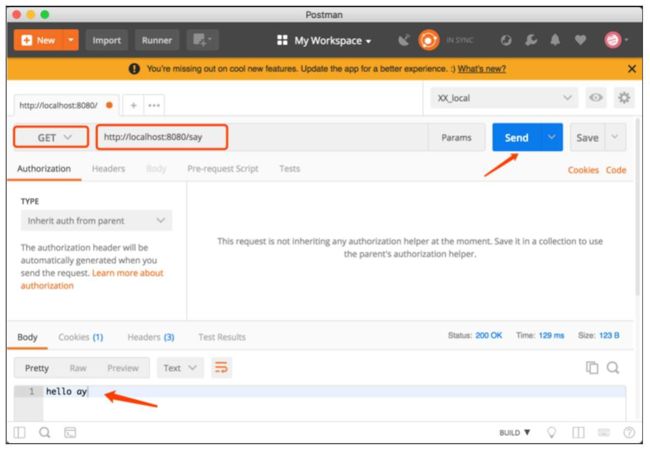Open the Code link
Viewport: 650px width, 452px height.
[616, 170]
